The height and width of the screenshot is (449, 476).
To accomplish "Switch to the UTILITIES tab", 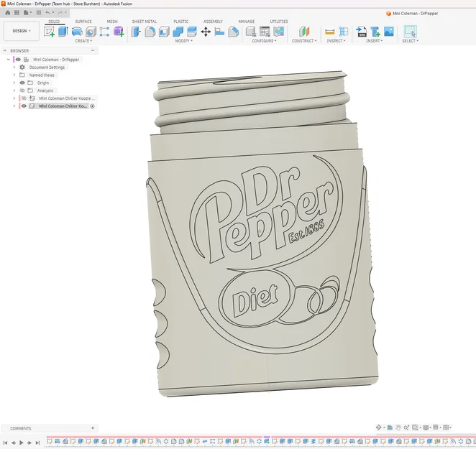I will [279, 22].
